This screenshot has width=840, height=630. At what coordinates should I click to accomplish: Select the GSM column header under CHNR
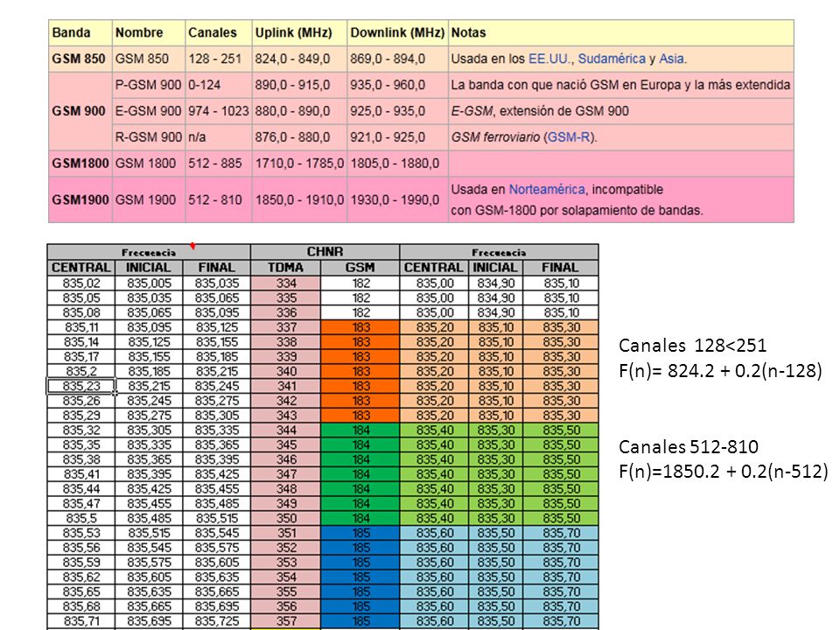[x=360, y=268]
